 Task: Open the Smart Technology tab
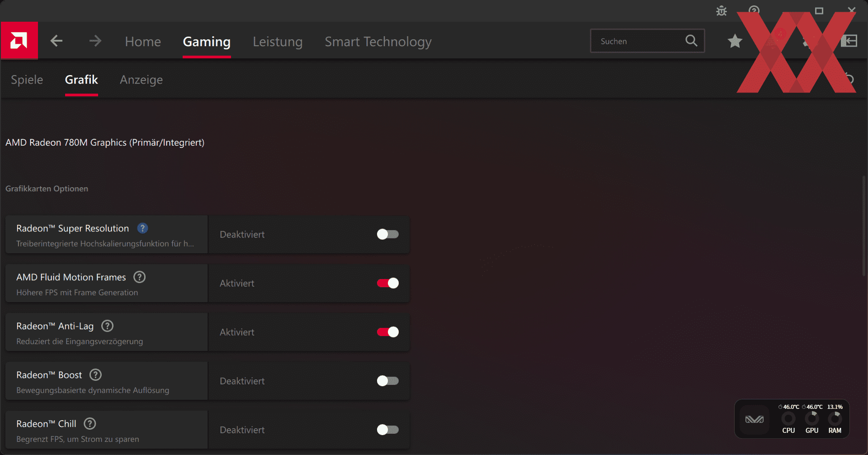tap(378, 42)
